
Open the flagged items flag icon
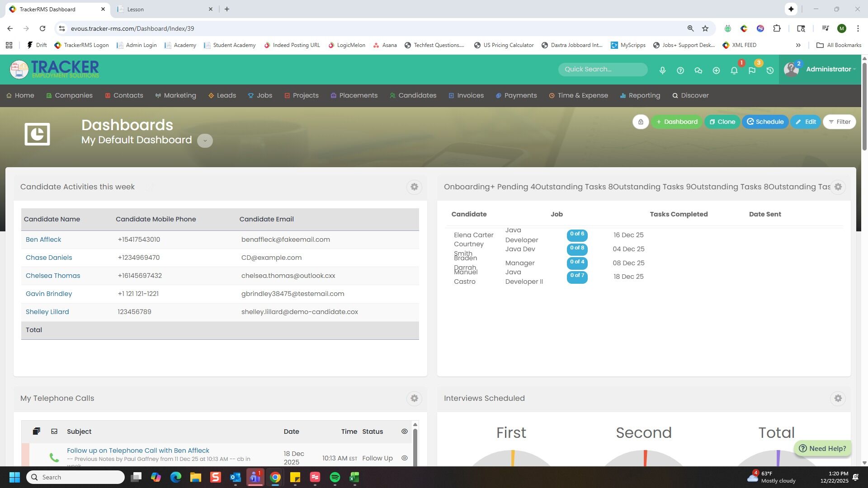(752, 70)
